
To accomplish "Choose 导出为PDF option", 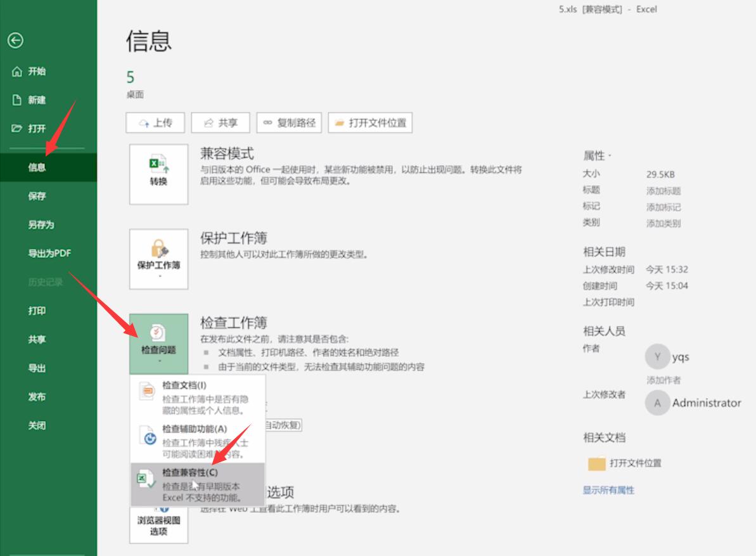I will (x=49, y=253).
